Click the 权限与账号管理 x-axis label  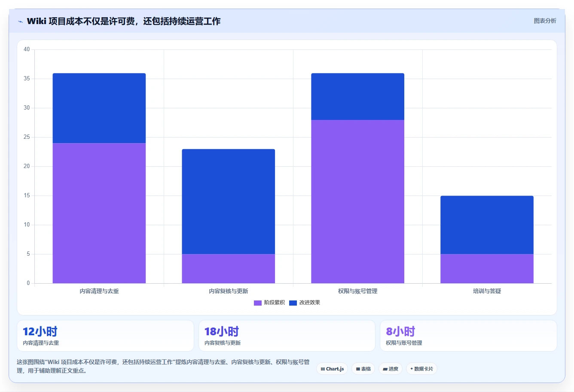(358, 291)
